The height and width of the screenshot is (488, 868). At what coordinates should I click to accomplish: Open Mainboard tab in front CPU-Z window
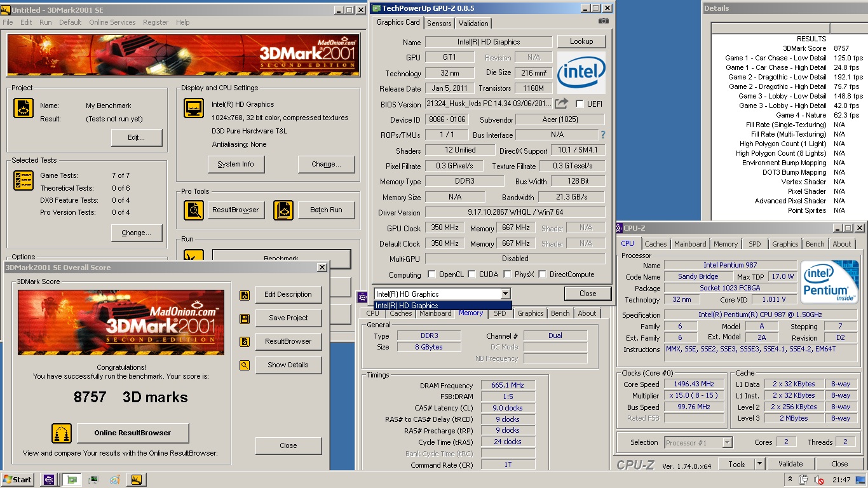(690, 244)
